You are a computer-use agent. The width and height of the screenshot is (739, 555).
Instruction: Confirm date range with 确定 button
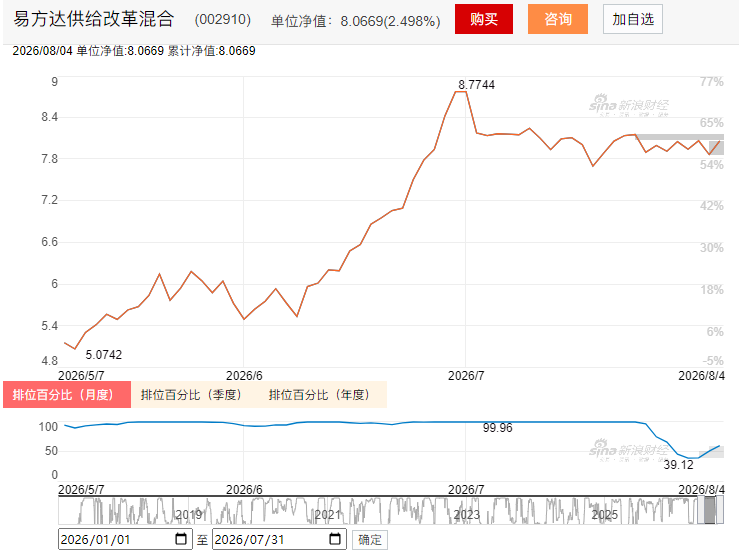coord(370,539)
